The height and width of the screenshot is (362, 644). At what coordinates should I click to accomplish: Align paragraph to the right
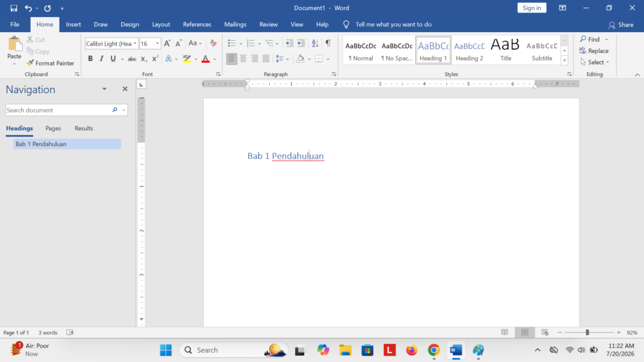tap(255, 59)
